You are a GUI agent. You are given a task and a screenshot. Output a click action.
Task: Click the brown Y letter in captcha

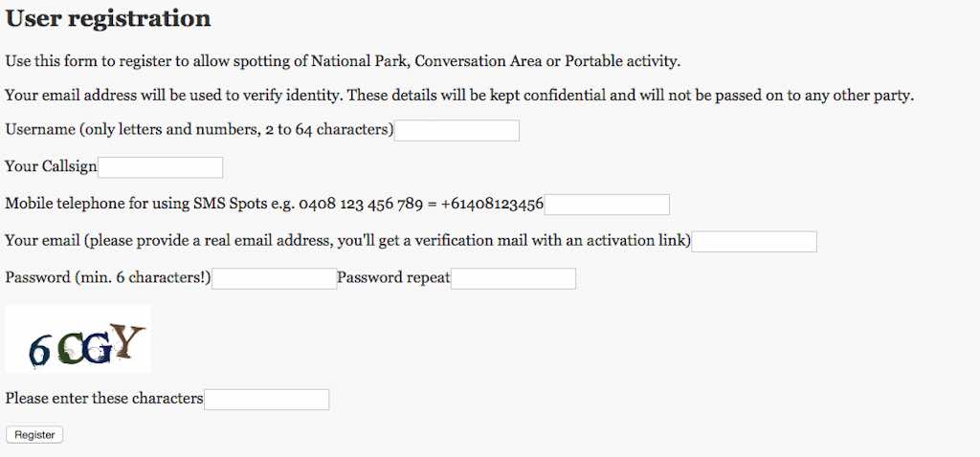(129, 341)
